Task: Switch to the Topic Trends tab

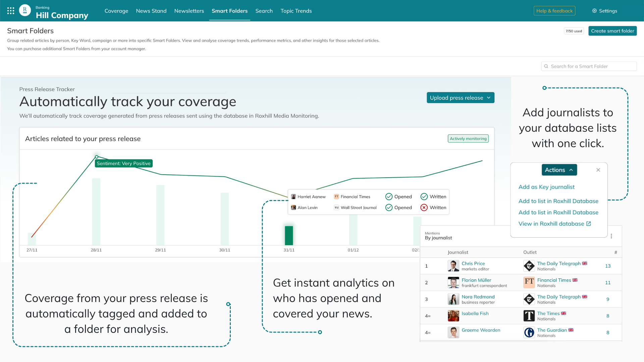Action: tap(296, 11)
